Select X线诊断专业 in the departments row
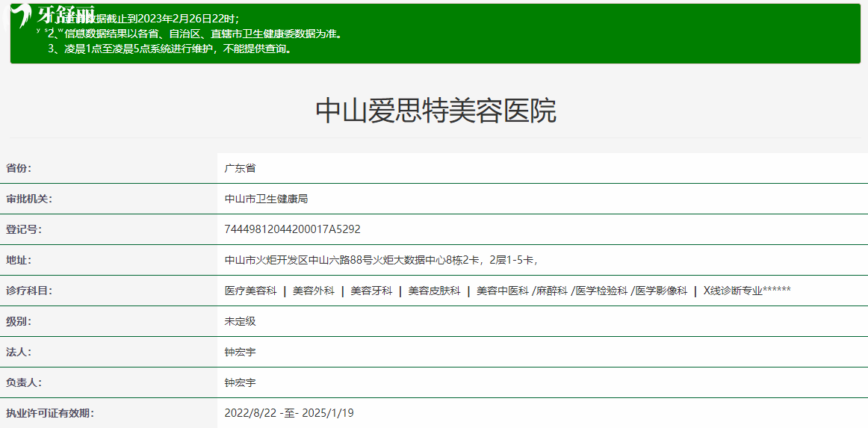The image size is (868, 428). pos(732,291)
